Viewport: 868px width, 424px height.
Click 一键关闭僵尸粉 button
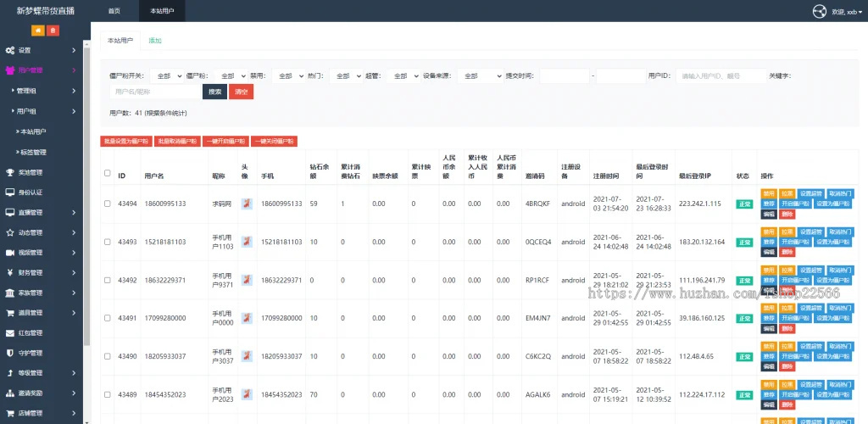pyautogui.click(x=274, y=141)
